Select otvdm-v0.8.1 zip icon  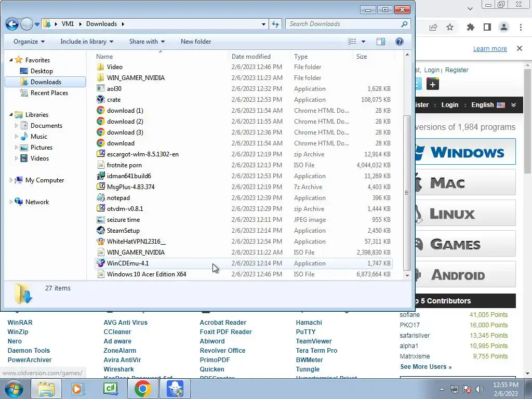click(100, 209)
